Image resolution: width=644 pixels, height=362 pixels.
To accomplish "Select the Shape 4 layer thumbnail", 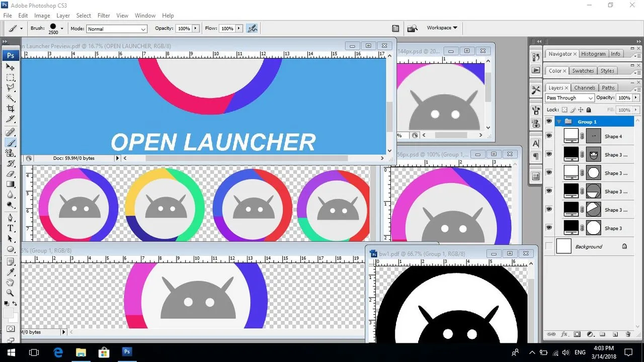I will pyautogui.click(x=571, y=136).
